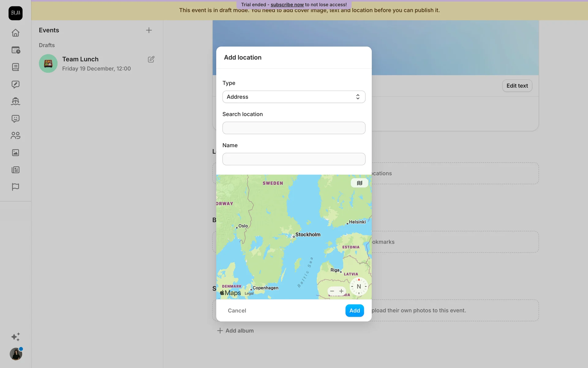This screenshot has width=588, height=368.
Task: Open the image gallery sidebar icon
Action: click(x=15, y=153)
